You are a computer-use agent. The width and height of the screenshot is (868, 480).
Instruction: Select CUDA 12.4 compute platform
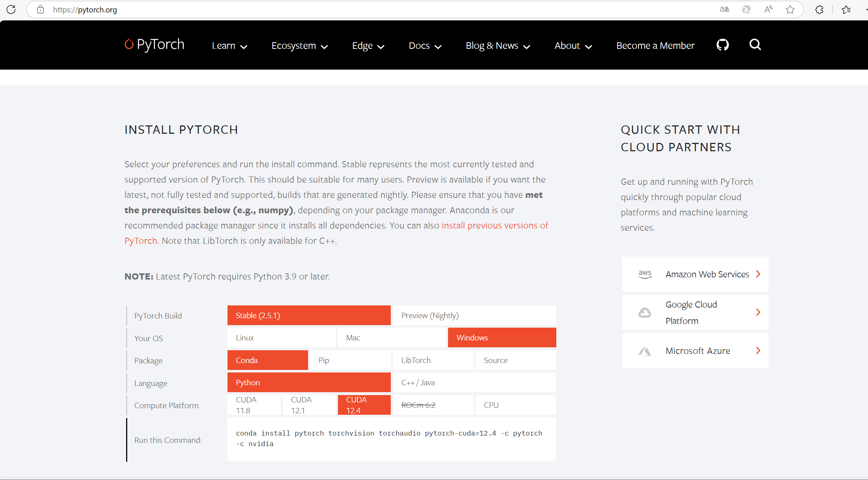pyautogui.click(x=364, y=405)
